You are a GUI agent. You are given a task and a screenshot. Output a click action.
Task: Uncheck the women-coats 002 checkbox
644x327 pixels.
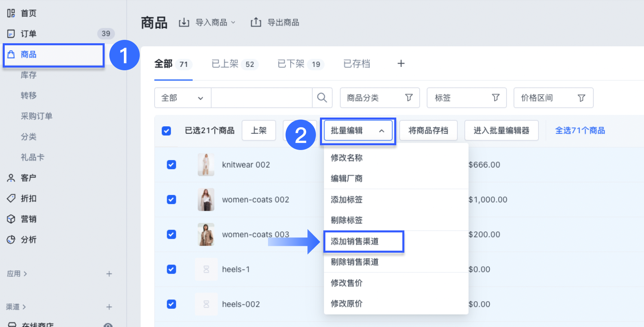171,199
